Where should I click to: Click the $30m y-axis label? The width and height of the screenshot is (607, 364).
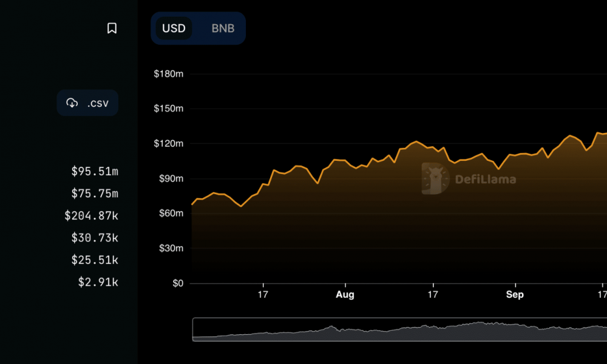(171, 248)
